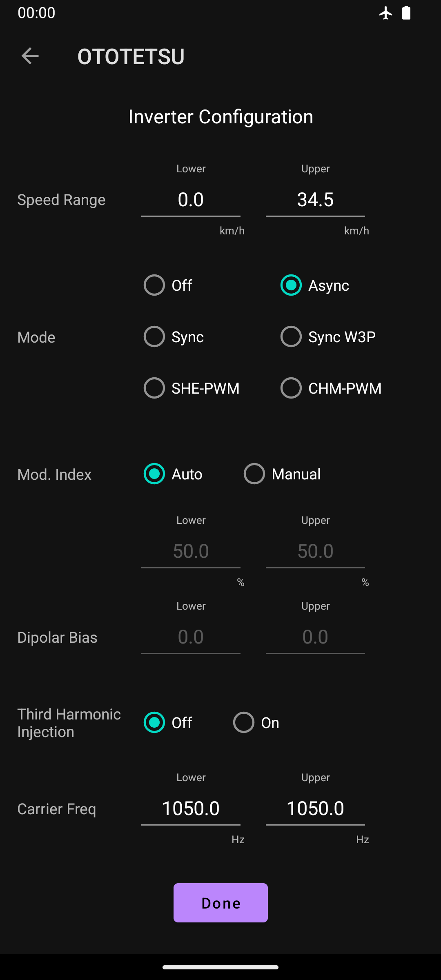441x980 pixels.
Task: Tap the OTOTETSU app title
Action: (x=131, y=56)
